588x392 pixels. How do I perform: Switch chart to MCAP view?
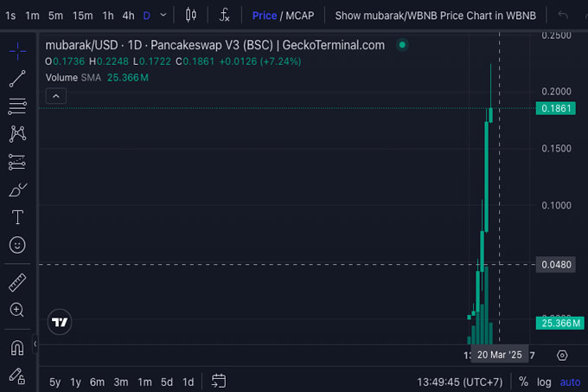click(301, 16)
